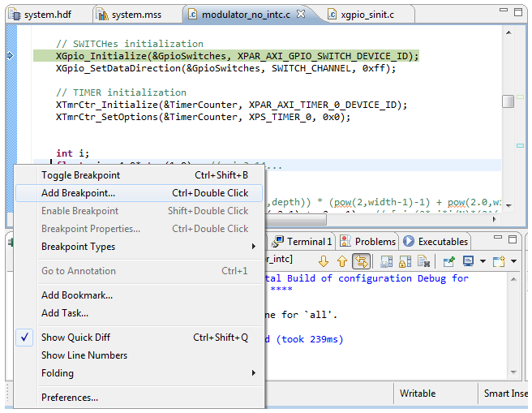Screen dimensions: 532x413
Task: Click the overview ruler marker near the scrollbar thumb
Action: (520, 97)
